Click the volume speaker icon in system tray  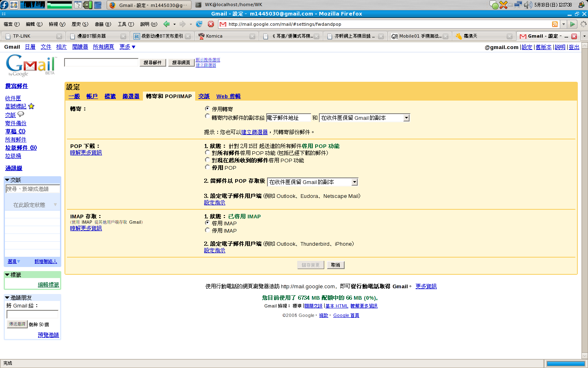tap(528, 5)
